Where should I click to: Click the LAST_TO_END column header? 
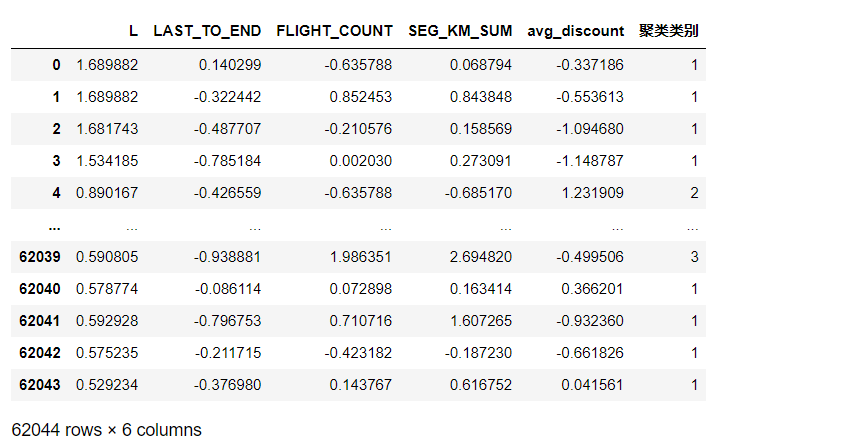[x=207, y=31]
